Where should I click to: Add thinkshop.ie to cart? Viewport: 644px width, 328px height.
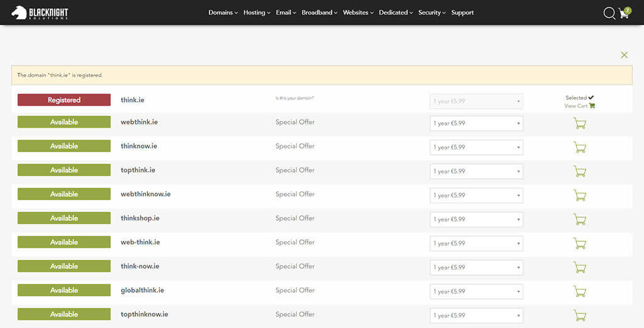579,219
